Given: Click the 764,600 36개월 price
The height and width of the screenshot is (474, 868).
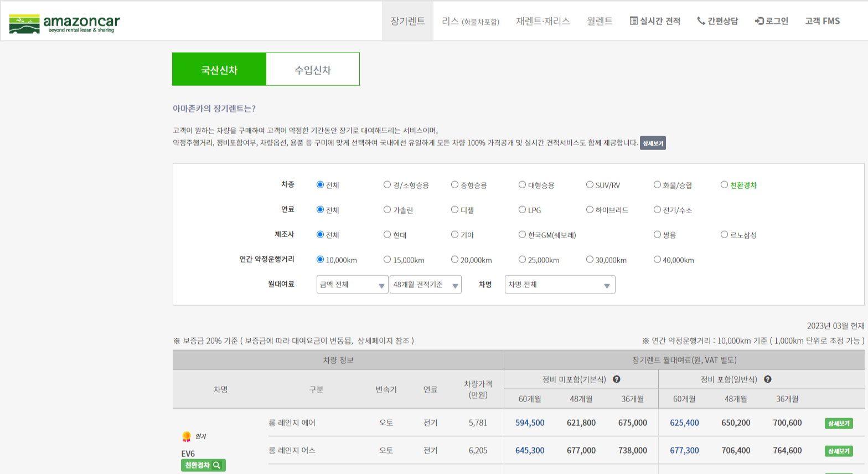Looking at the screenshot, I should [x=787, y=450].
